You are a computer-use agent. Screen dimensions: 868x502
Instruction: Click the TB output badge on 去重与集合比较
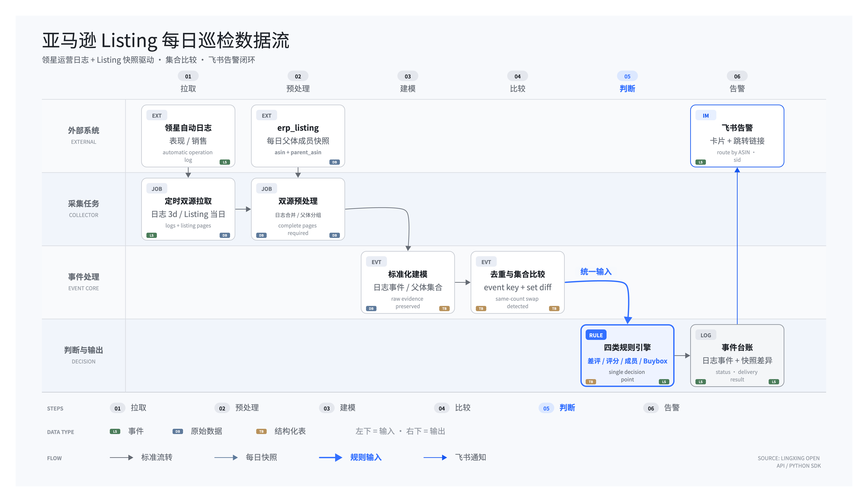point(554,308)
